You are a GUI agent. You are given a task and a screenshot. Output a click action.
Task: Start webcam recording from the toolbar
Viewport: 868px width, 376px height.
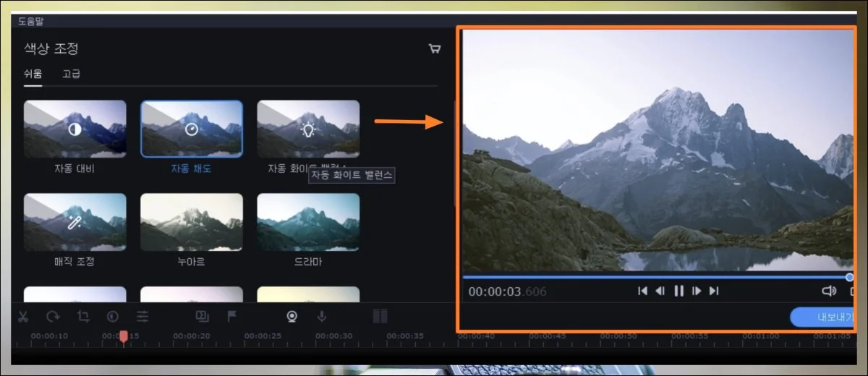[292, 316]
